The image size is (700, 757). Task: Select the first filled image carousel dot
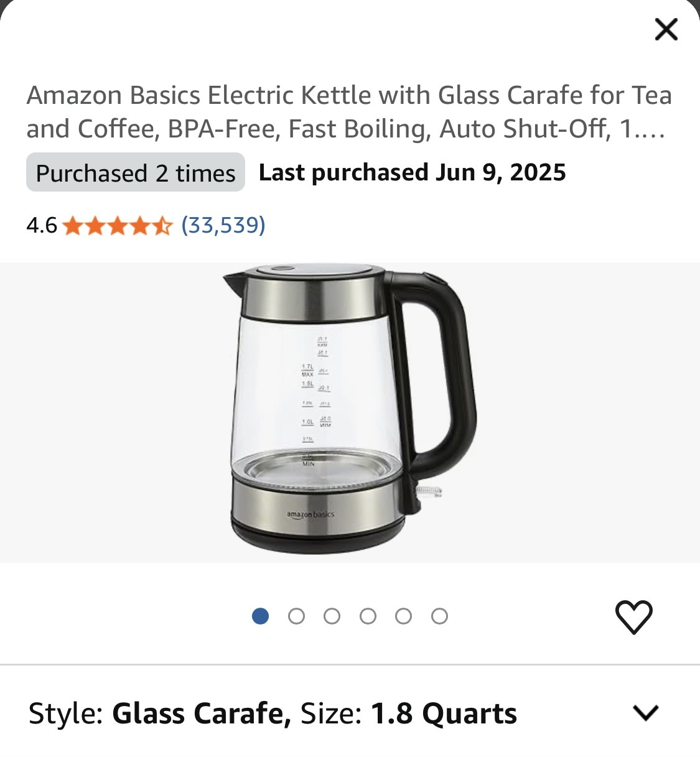pos(260,616)
